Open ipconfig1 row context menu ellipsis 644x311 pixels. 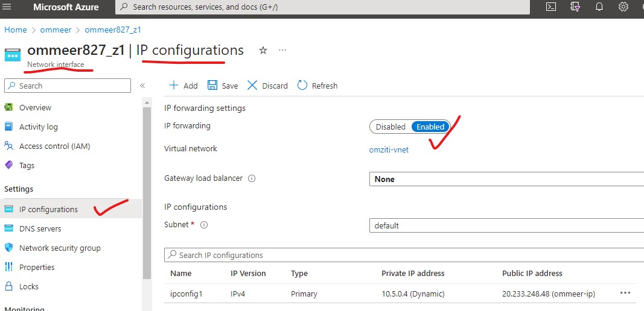(625, 293)
